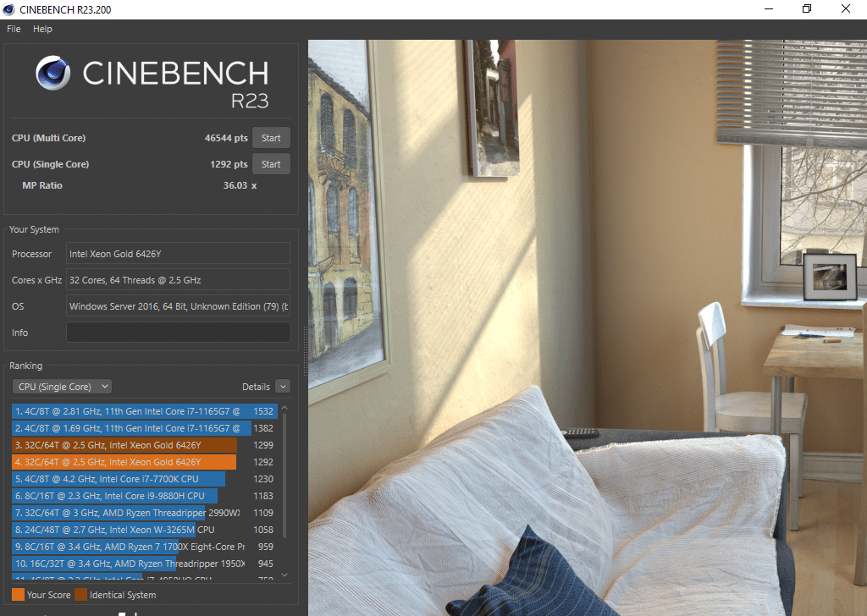
Task: Select ranking row 5 Core i7-7700K
Action: coord(143,479)
